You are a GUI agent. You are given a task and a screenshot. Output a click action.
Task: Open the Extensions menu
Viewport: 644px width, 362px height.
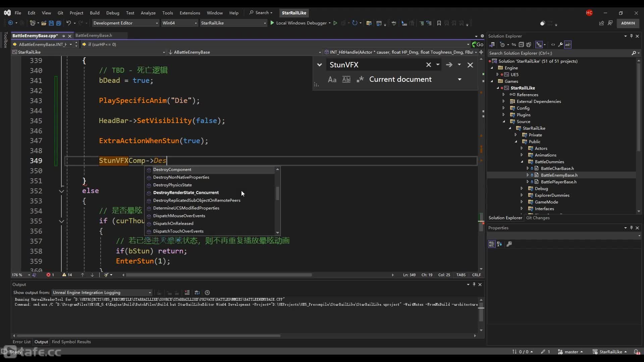tap(190, 13)
